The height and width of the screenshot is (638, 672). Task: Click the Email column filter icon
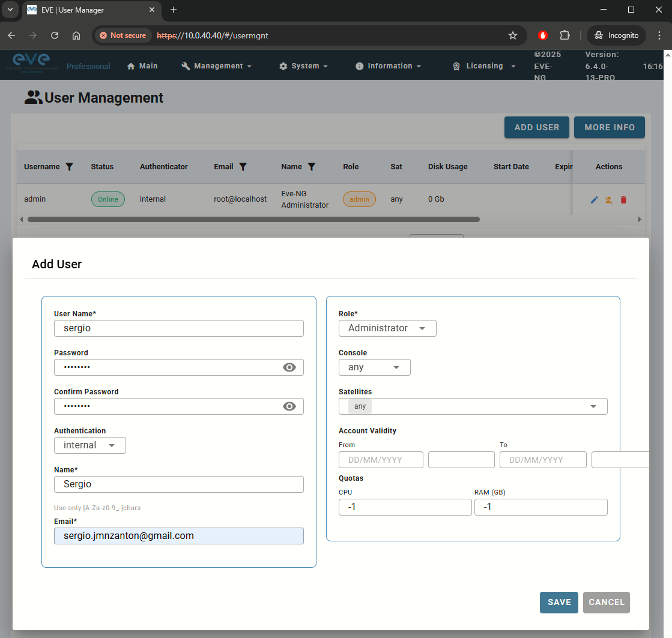pos(243,167)
